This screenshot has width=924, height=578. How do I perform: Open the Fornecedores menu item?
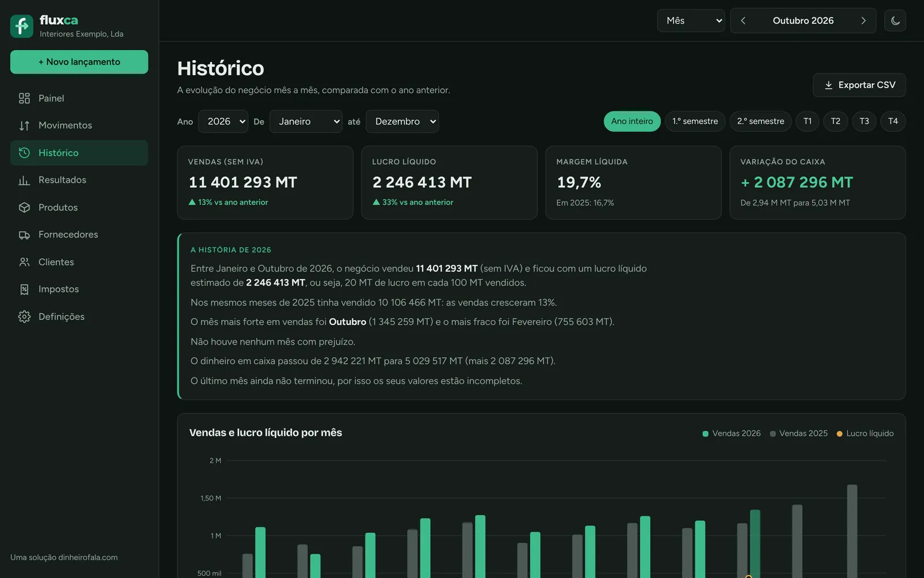coord(79,235)
